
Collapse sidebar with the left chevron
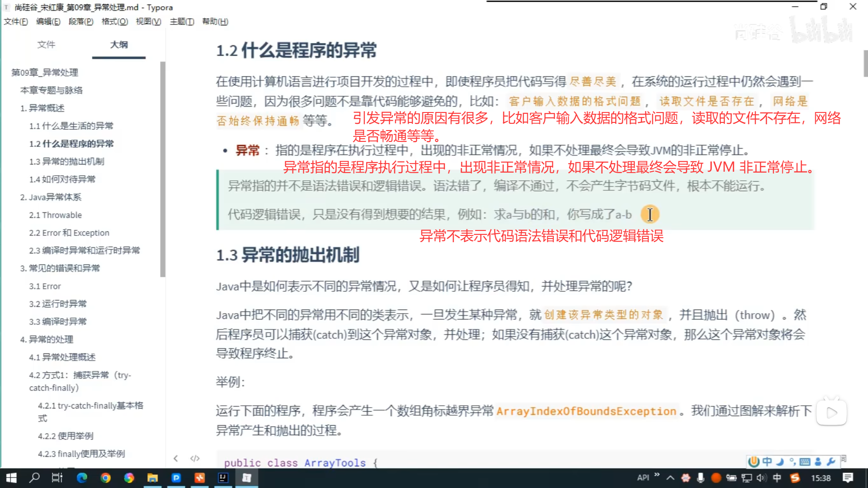(x=176, y=458)
